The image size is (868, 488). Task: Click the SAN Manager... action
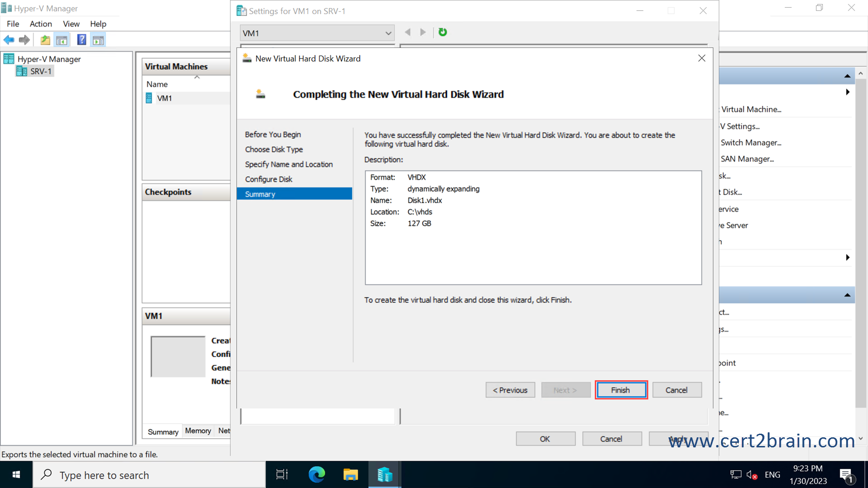pos(747,159)
